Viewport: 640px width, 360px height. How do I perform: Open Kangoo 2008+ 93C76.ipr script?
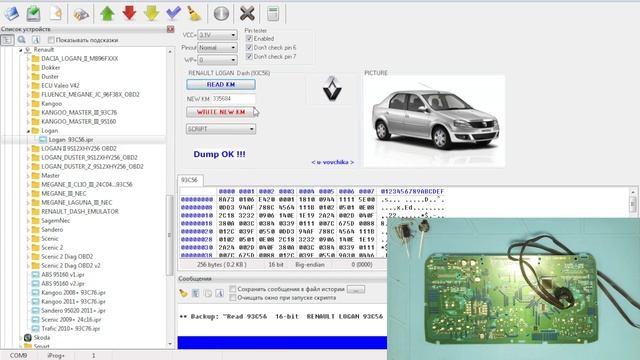pos(73,292)
